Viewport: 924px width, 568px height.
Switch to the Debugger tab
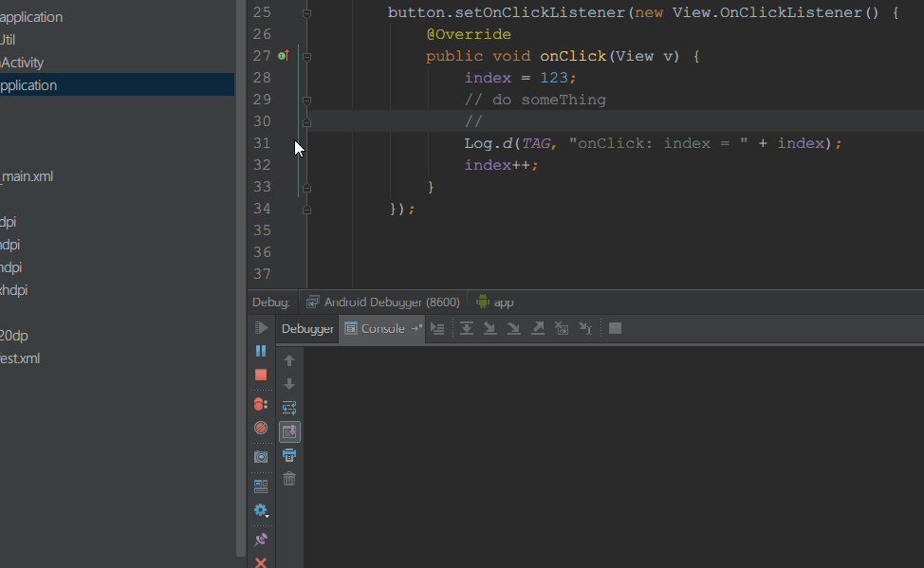[306, 328]
